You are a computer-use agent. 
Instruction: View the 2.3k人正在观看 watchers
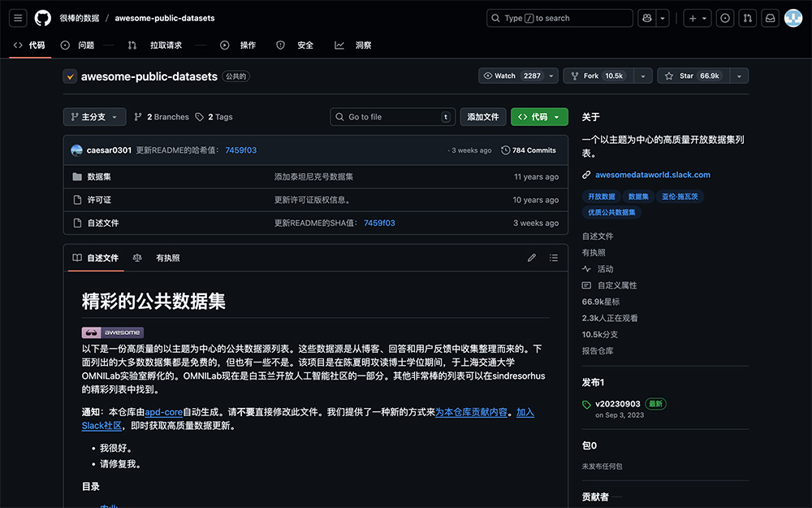[610, 318]
